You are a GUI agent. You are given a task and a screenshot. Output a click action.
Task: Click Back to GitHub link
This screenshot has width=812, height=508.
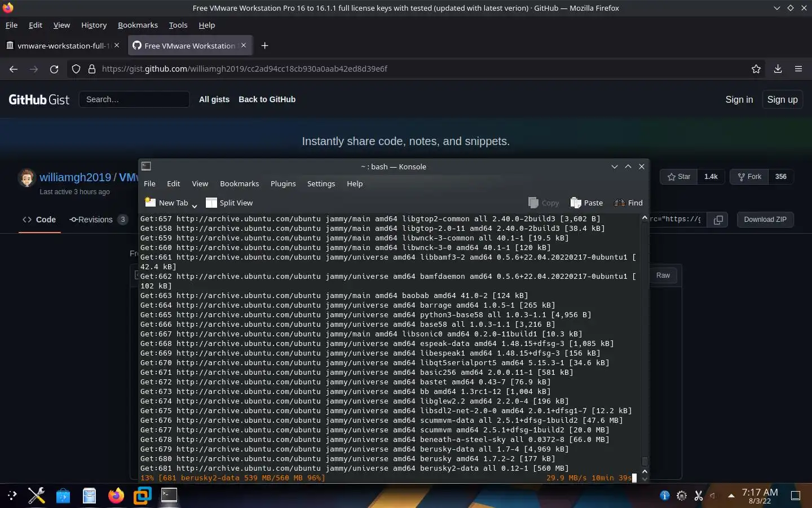(267, 99)
